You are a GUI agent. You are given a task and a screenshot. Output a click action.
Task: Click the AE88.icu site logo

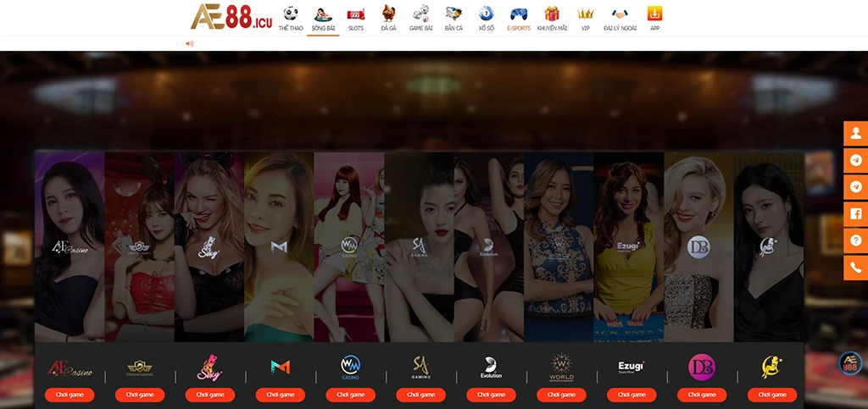pyautogui.click(x=231, y=16)
